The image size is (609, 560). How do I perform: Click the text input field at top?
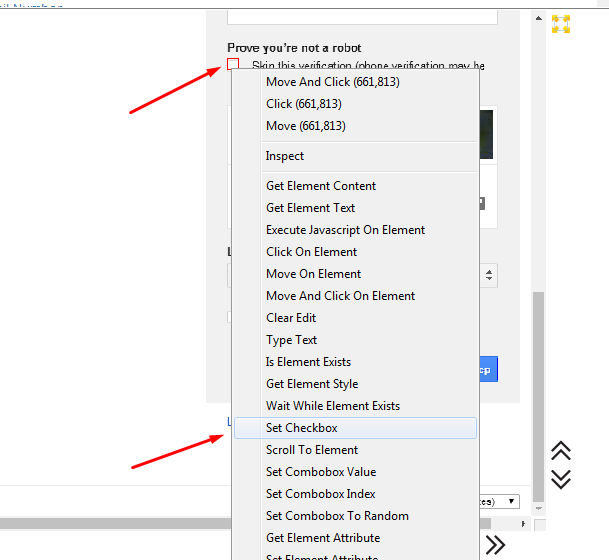point(362,15)
